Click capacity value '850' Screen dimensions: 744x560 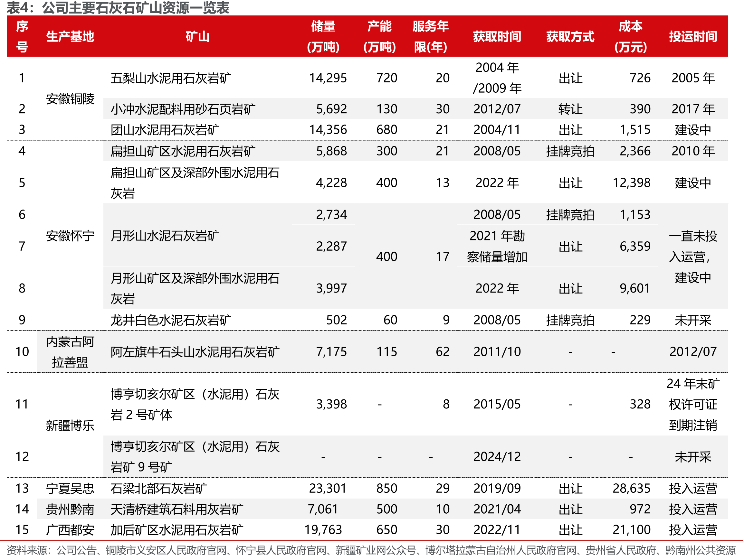386,489
